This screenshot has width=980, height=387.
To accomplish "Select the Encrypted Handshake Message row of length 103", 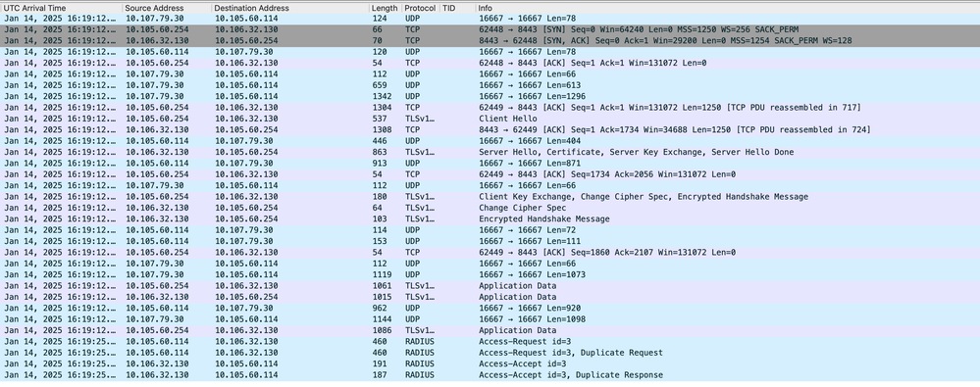I will click(490, 219).
